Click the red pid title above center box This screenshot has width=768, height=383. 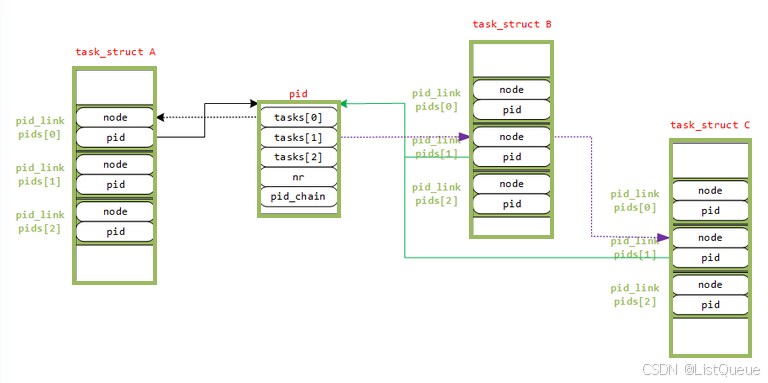[x=298, y=95]
